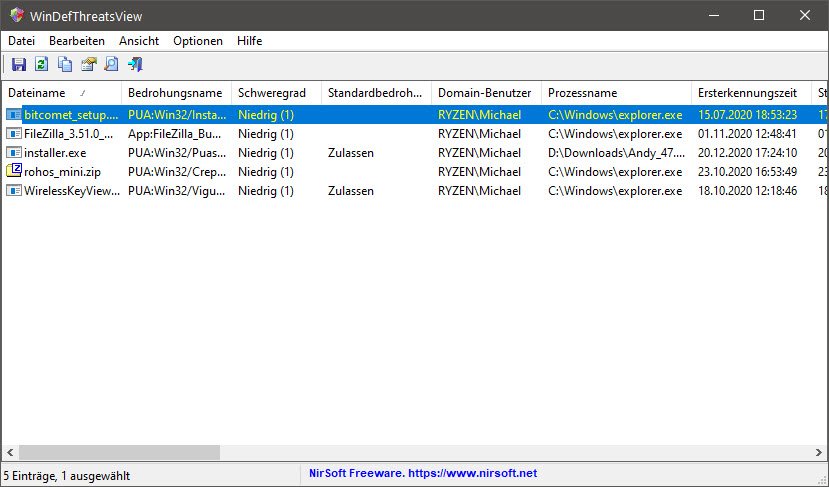Click the installer.exe row icon

(14, 153)
